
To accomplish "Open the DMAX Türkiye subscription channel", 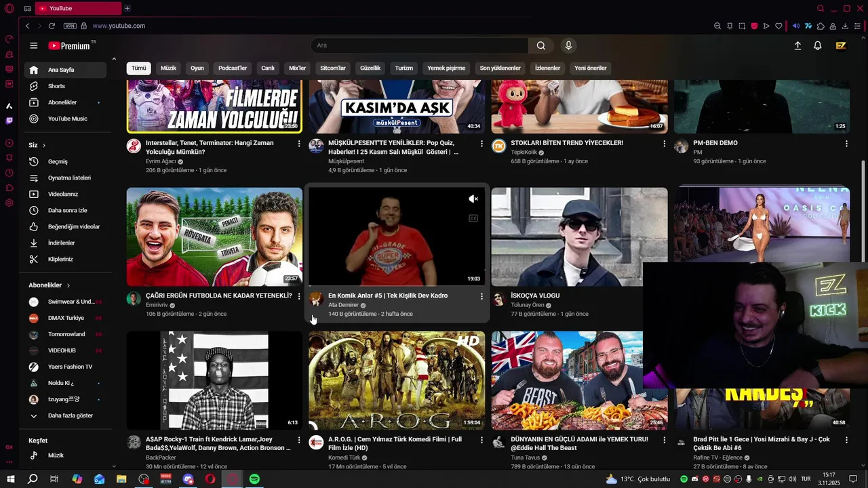I will (x=66, y=318).
